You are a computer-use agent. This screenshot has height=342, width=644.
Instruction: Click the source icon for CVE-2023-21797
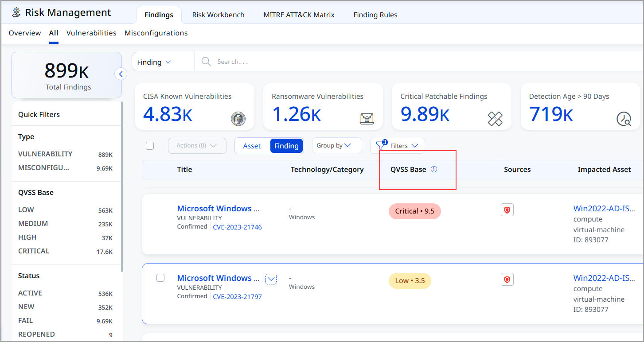(x=507, y=280)
